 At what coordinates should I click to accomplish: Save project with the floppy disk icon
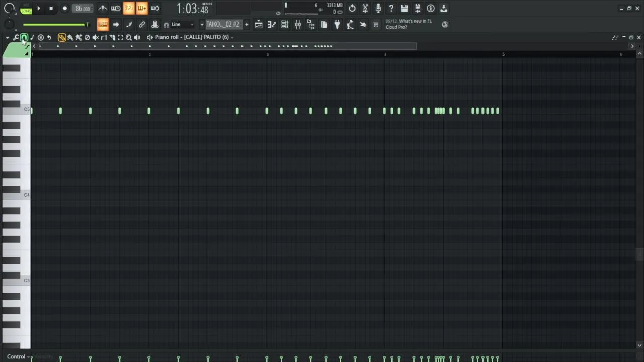pyautogui.click(x=404, y=8)
